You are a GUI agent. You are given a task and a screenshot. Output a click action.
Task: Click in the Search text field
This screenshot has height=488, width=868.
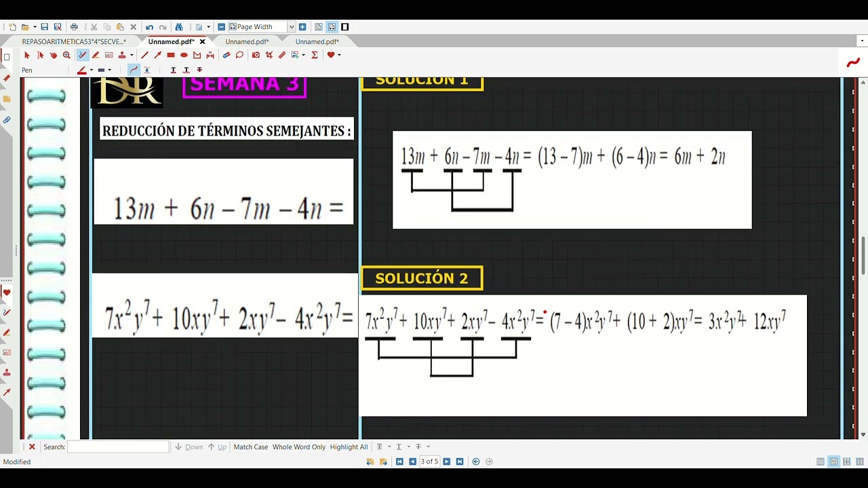118,447
